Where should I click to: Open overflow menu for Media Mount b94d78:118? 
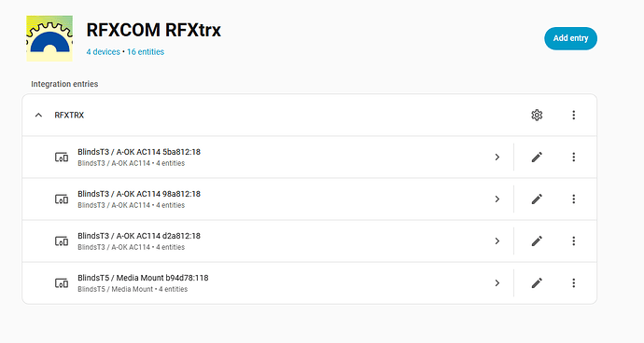point(574,283)
